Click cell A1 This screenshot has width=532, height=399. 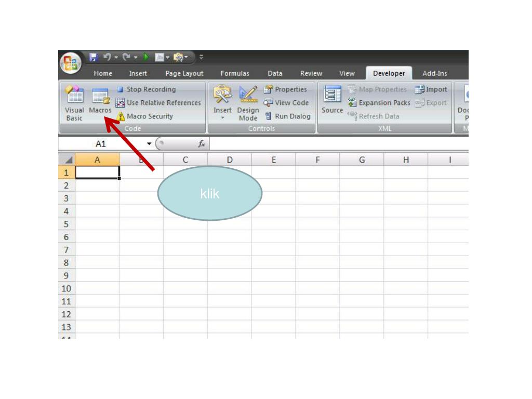tap(97, 172)
